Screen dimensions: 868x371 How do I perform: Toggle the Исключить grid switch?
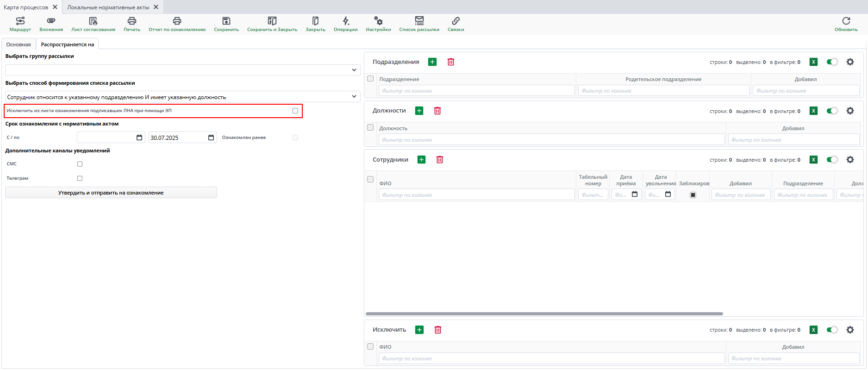[832, 330]
